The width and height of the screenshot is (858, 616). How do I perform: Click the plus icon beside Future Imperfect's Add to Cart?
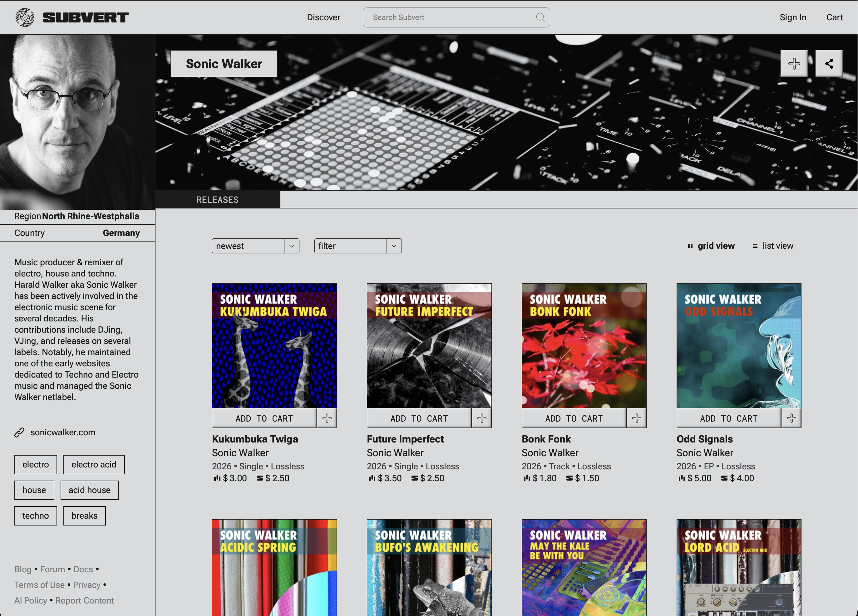(481, 418)
